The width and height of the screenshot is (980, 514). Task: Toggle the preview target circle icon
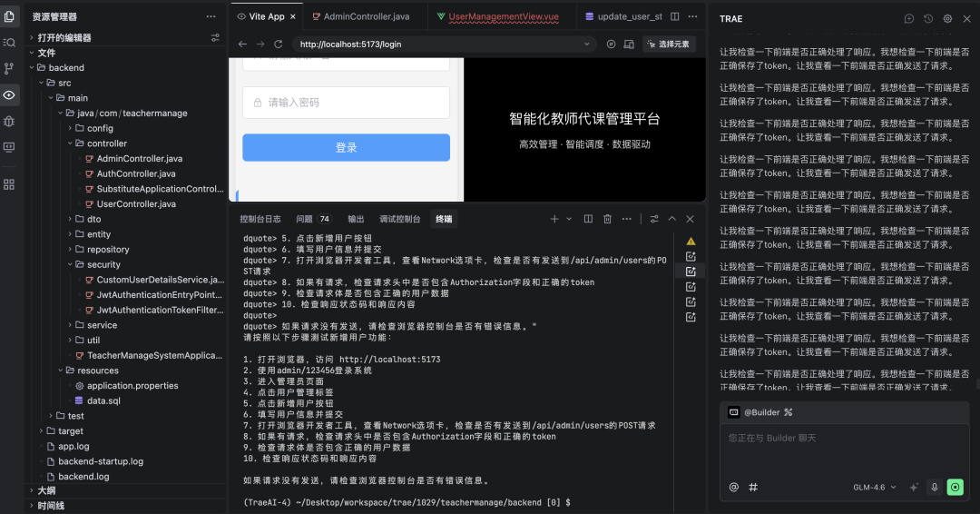pyautogui.click(x=611, y=44)
